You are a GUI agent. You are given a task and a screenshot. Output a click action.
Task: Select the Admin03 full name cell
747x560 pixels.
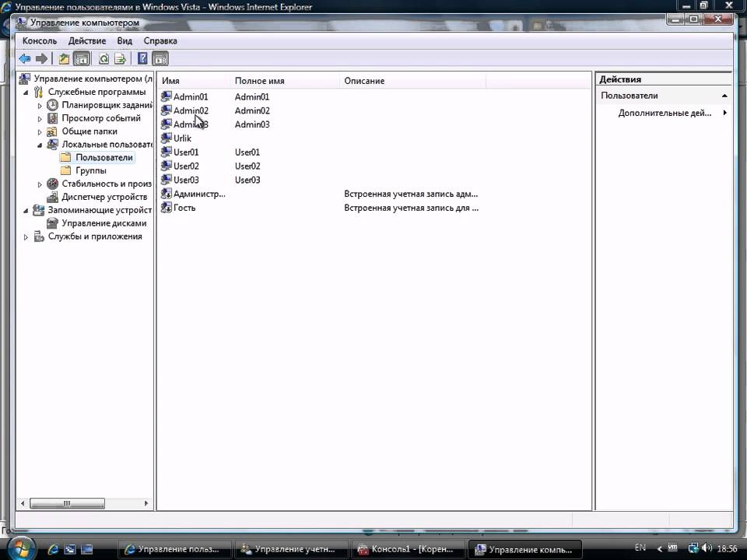[252, 124]
